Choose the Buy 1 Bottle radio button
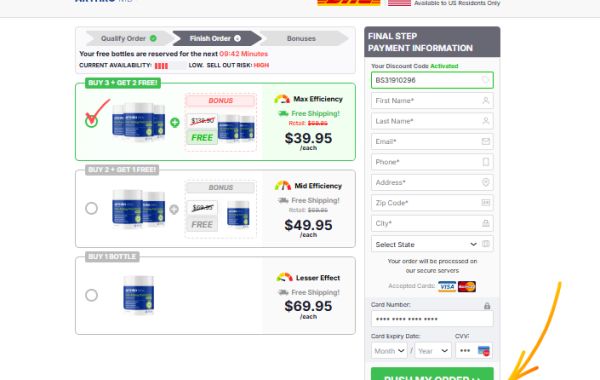Screen dimensions: 600x380 tap(91, 295)
